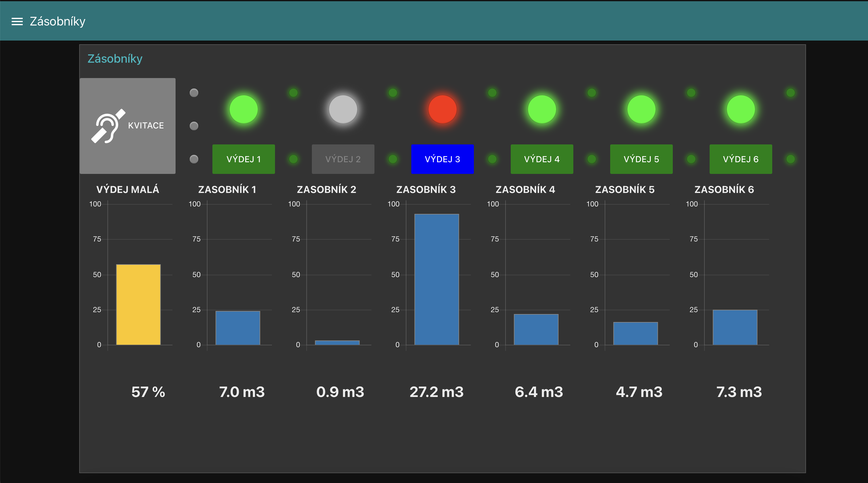
Task: Click the large green Zasobník 1 indicator
Action: tap(243, 109)
